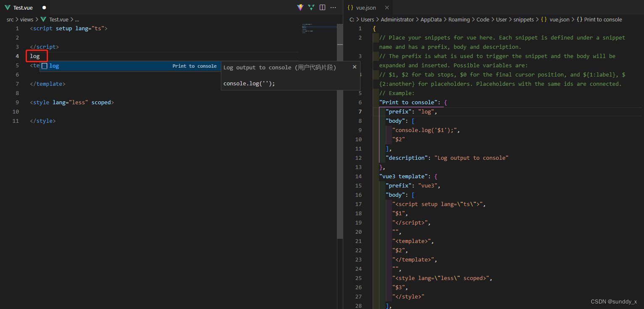644x309 pixels.
Task: Accept the log snippet suggestion
Action: coord(130,66)
